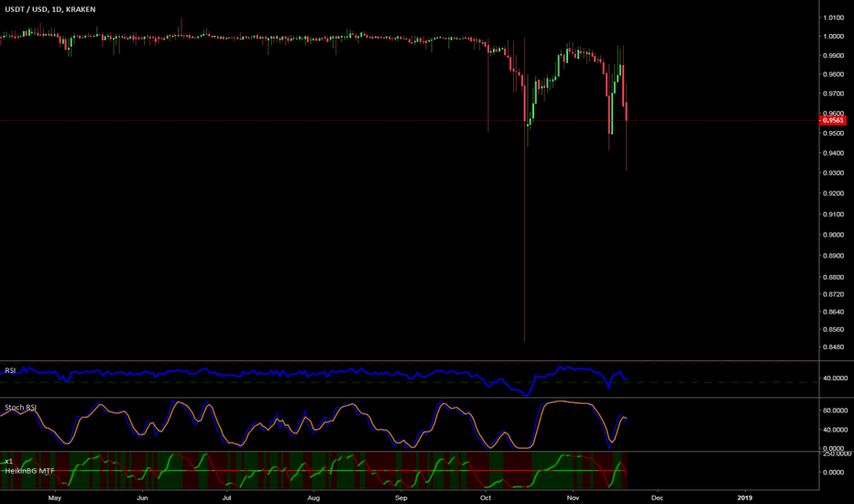This screenshot has height=504, width=854.
Task: Click the red 0.9563 current price tag
Action: [833, 120]
